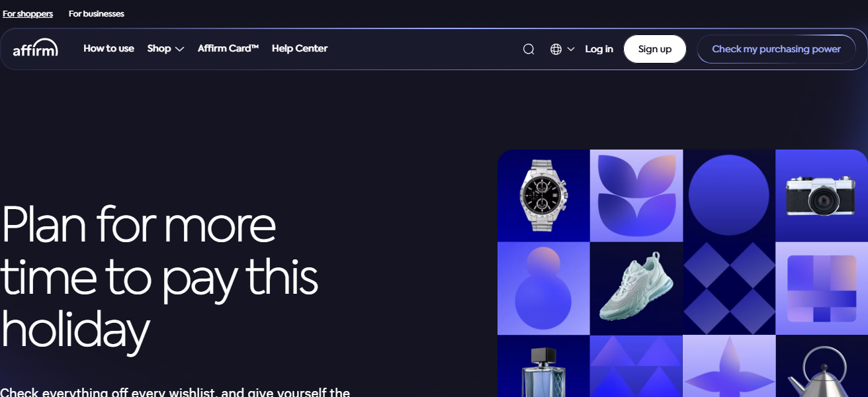Select the vintage camera tile
Viewport: 868px width, 397px height.
(821, 196)
